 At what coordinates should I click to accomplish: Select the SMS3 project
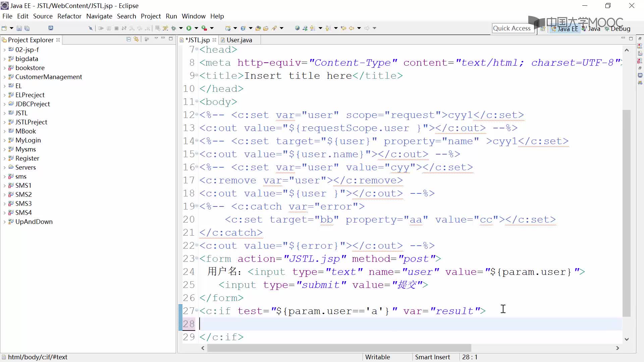click(23, 203)
